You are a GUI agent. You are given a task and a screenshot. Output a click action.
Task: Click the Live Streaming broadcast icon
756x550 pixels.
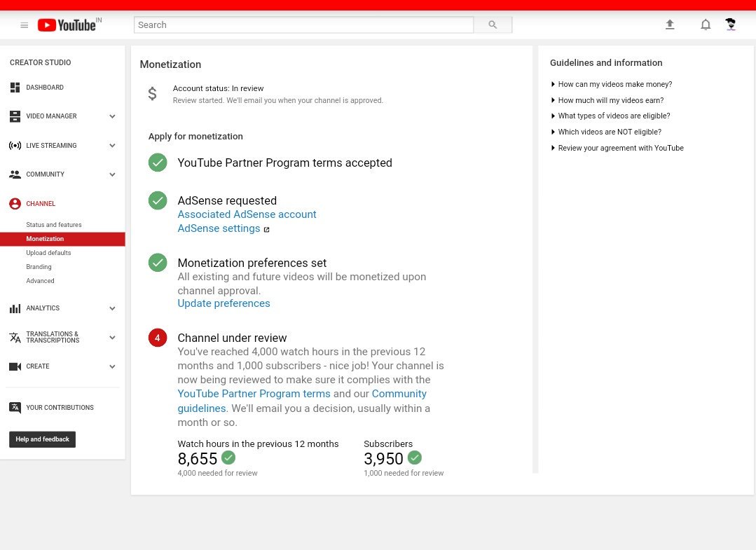(15, 146)
